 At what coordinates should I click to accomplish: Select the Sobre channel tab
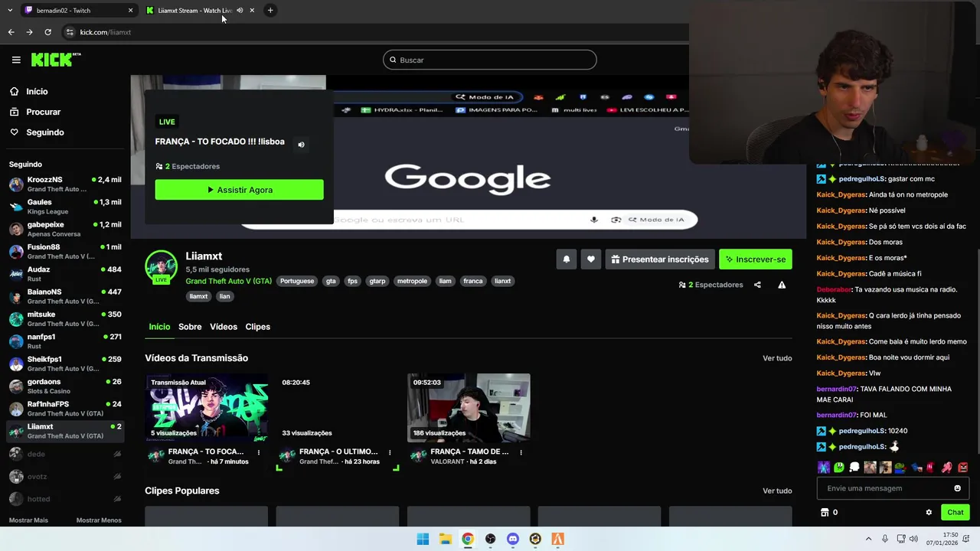click(190, 327)
